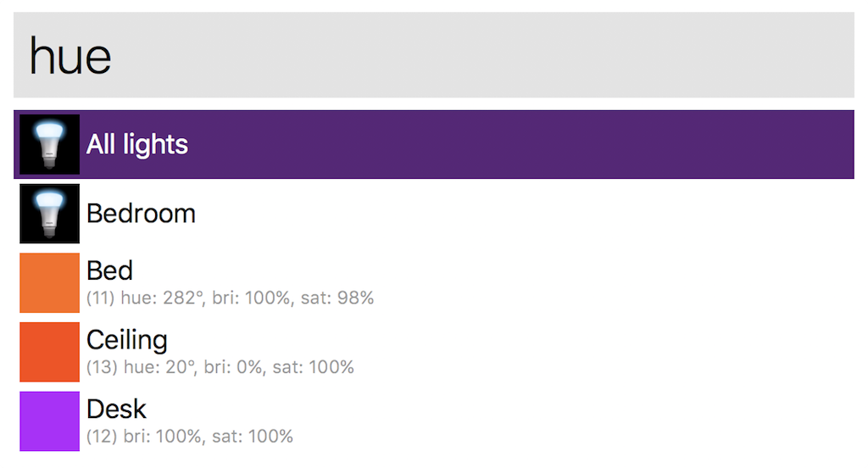Select the highlighted All lights result

(x=137, y=144)
